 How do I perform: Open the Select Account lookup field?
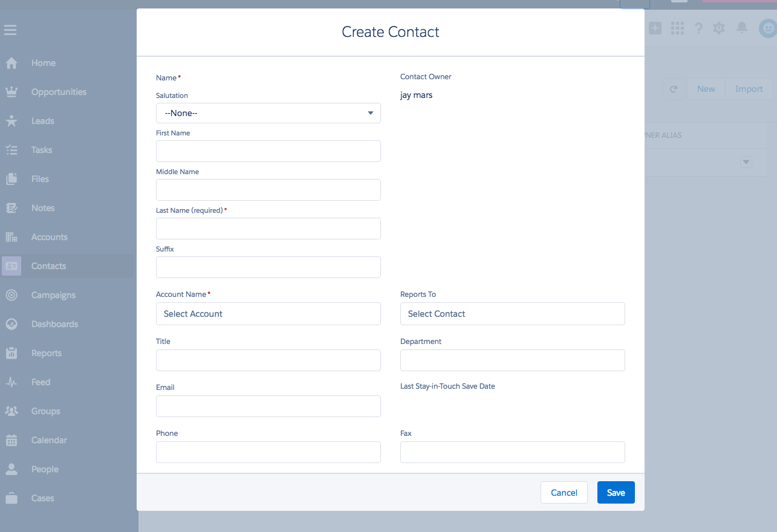click(x=268, y=314)
